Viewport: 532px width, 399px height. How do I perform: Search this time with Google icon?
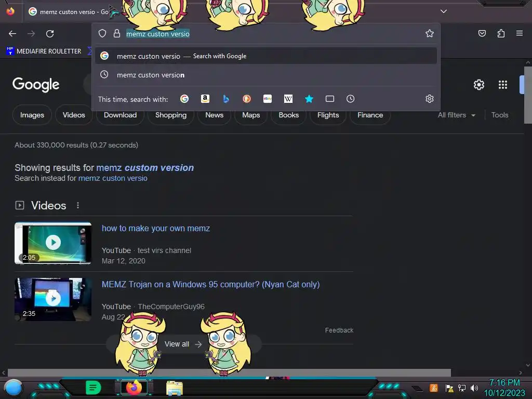pos(184,99)
